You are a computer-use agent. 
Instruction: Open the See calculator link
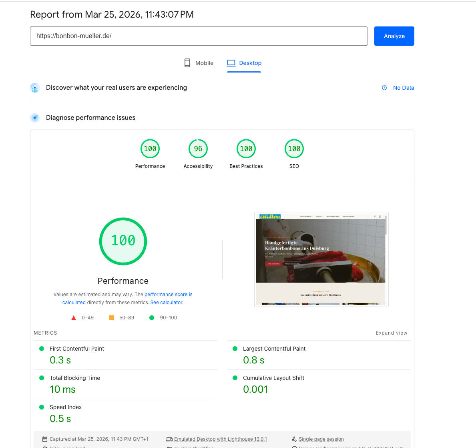(166, 302)
